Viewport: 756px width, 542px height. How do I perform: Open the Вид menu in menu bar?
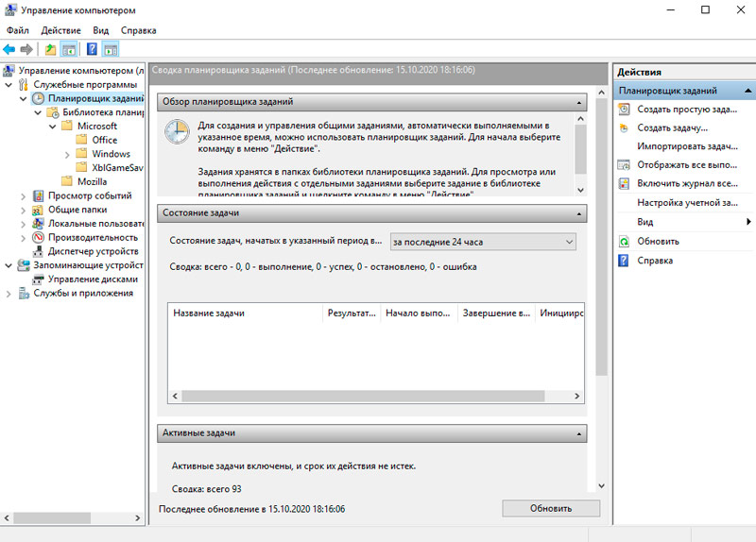[x=101, y=30]
